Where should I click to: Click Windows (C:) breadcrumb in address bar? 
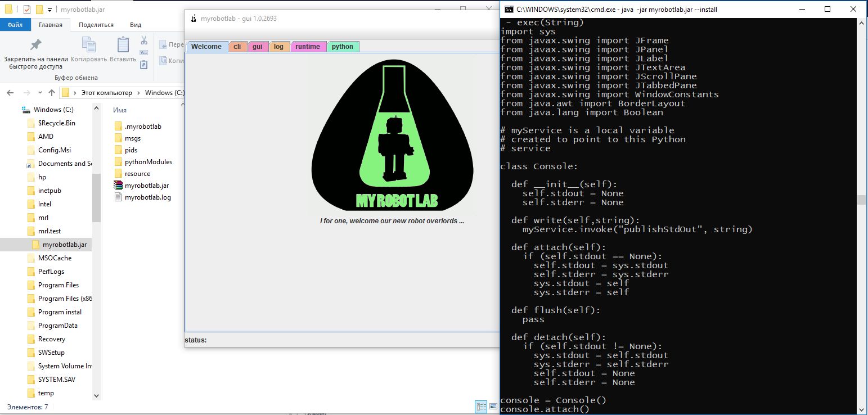pos(165,93)
